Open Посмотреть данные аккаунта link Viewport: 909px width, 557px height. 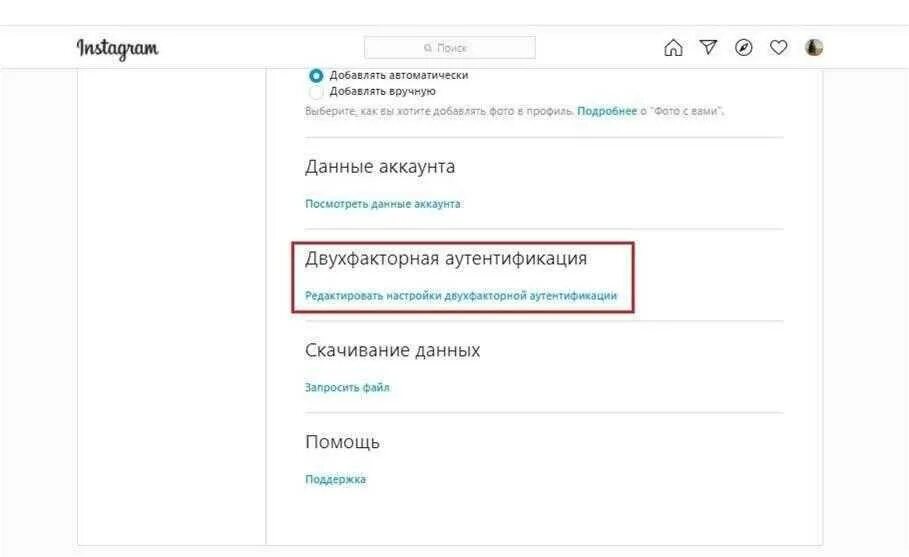(383, 204)
